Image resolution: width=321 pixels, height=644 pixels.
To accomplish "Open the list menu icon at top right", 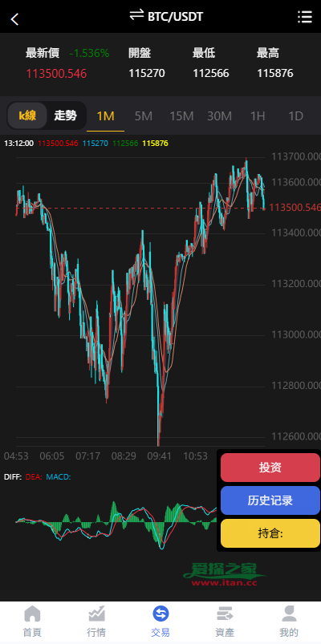I will point(305,17).
